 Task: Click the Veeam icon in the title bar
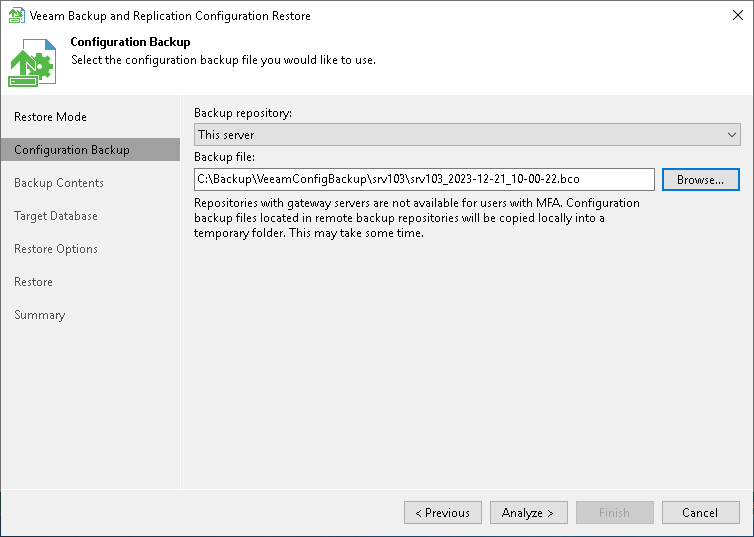pos(17,16)
